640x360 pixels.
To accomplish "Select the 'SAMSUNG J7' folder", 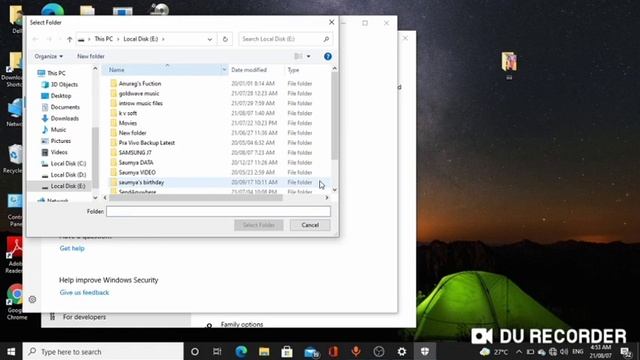I will [135, 153].
